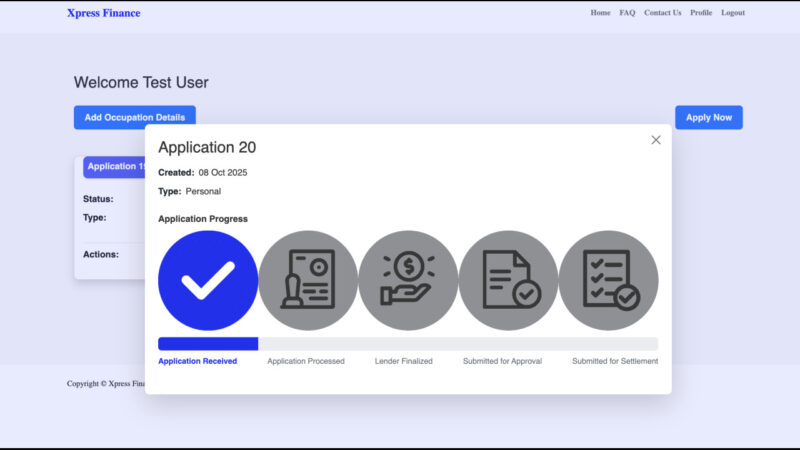This screenshot has width=800, height=450.
Task: Go to the Profile page
Action: 701,13
